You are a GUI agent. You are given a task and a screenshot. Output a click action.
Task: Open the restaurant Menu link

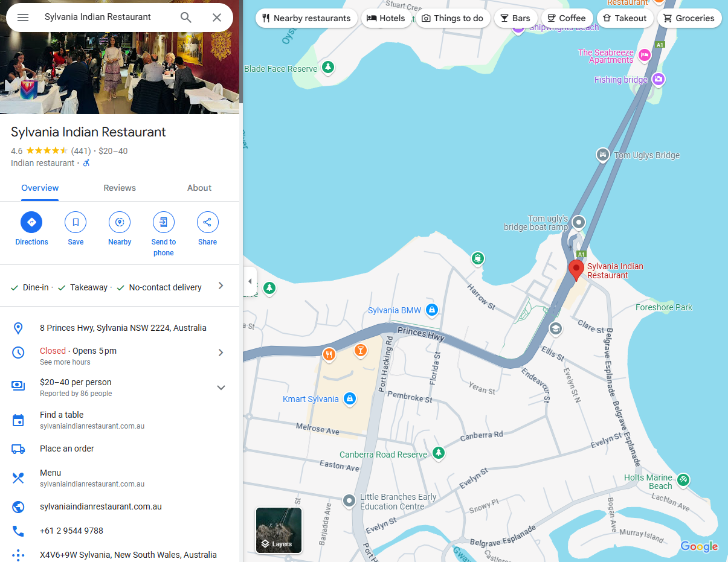pyautogui.click(x=120, y=478)
